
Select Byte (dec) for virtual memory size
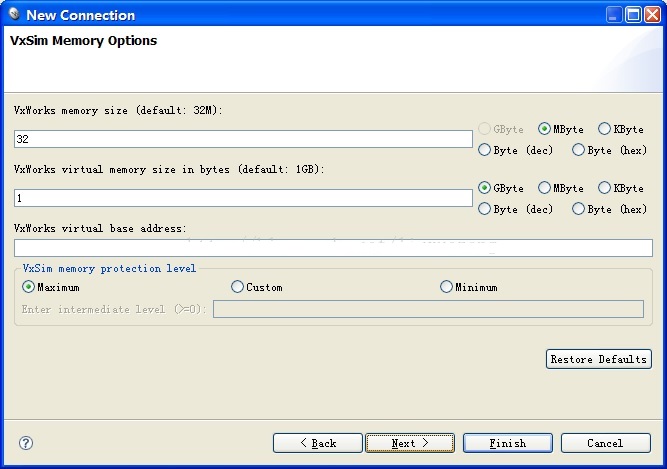(x=515, y=209)
